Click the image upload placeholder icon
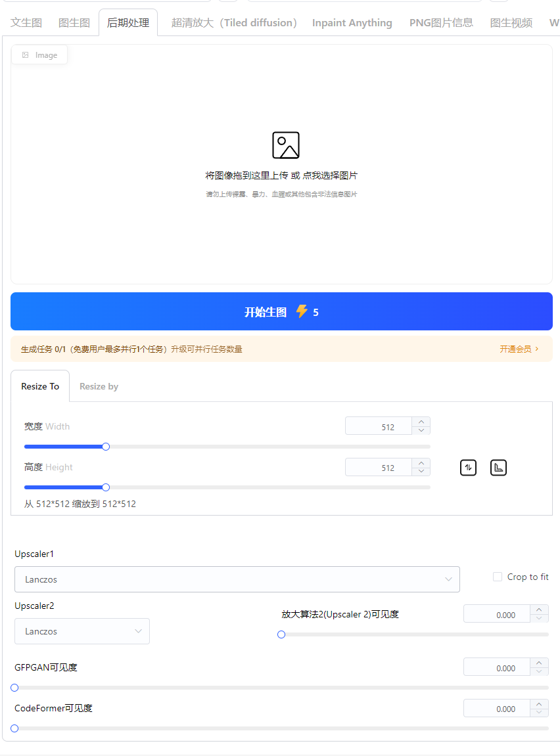560x756 pixels. 286,145
